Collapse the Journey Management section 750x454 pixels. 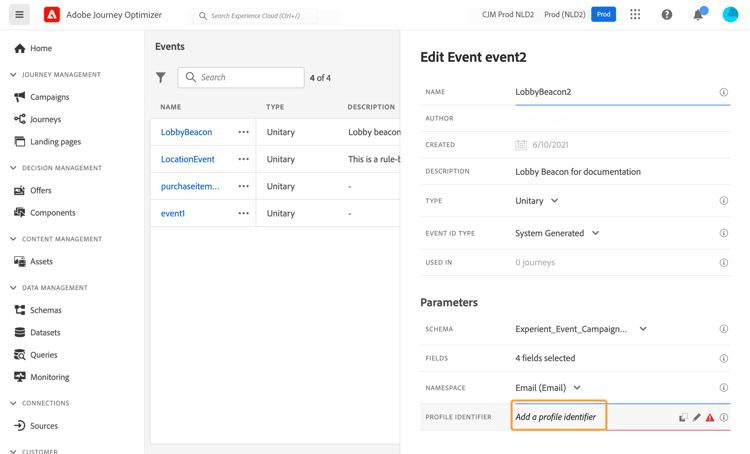click(13, 75)
